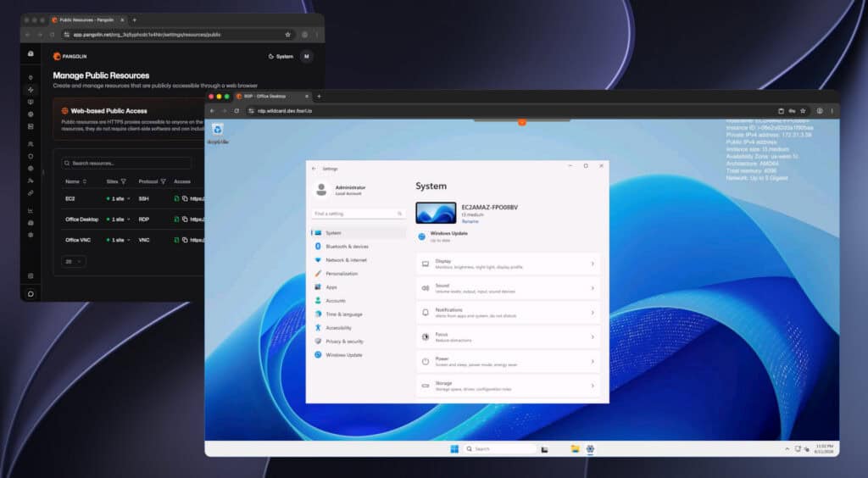The height and width of the screenshot is (478, 868).
Task: Click the Find a setting search box
Action: (359, 214)
